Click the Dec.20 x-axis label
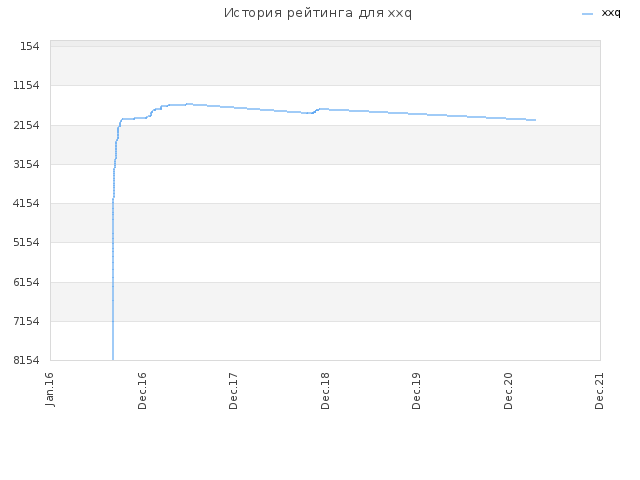Image resolution: width=640 pixels, height=480 pixels. coord(508,391)
